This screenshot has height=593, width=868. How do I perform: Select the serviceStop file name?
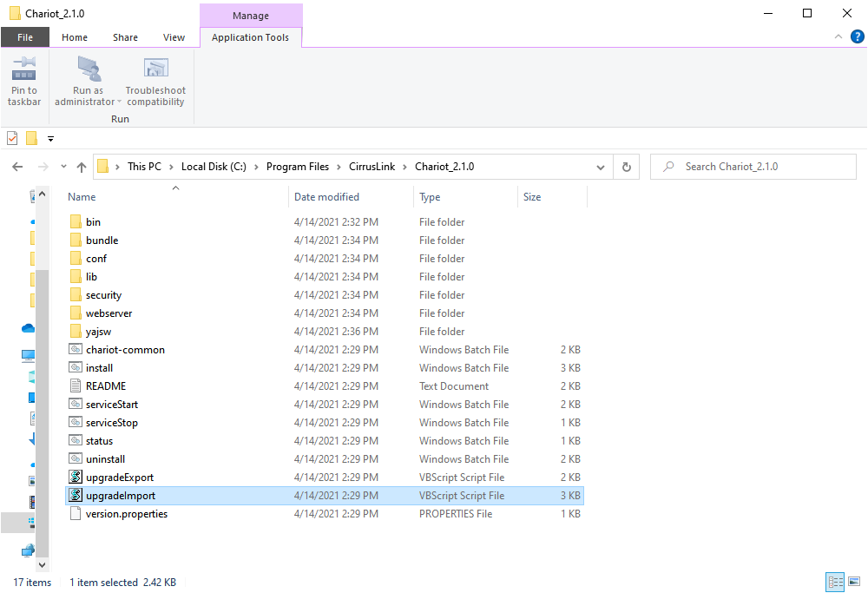coord(112,423)
